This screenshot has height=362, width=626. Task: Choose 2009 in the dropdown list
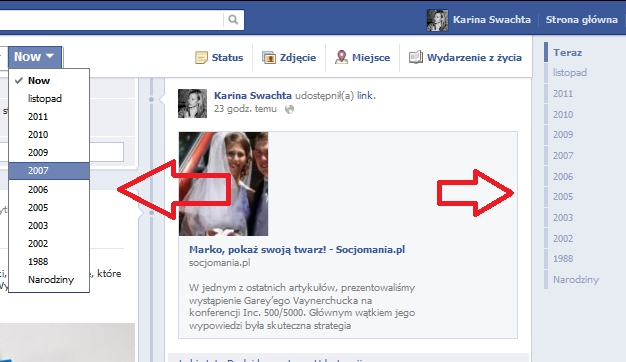49,152
